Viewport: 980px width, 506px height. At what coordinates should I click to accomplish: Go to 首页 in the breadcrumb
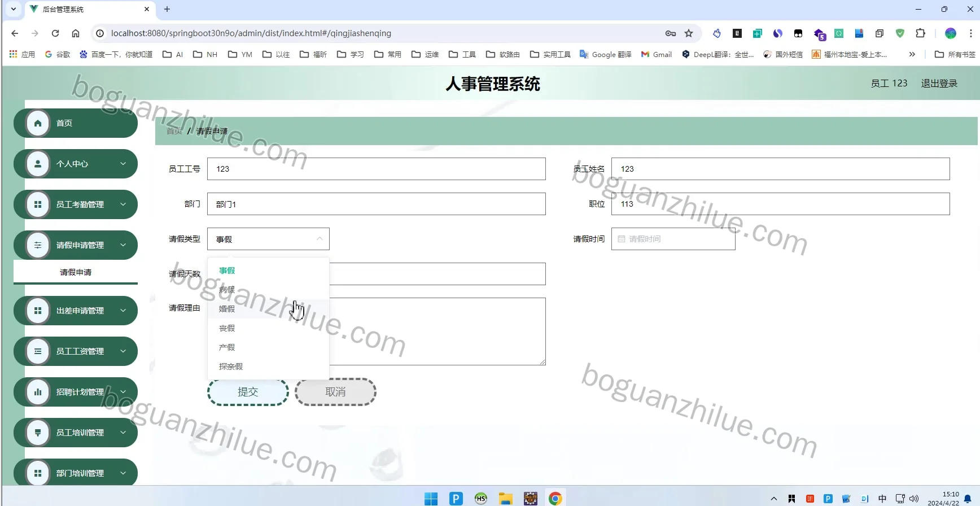tap(174, 131)
